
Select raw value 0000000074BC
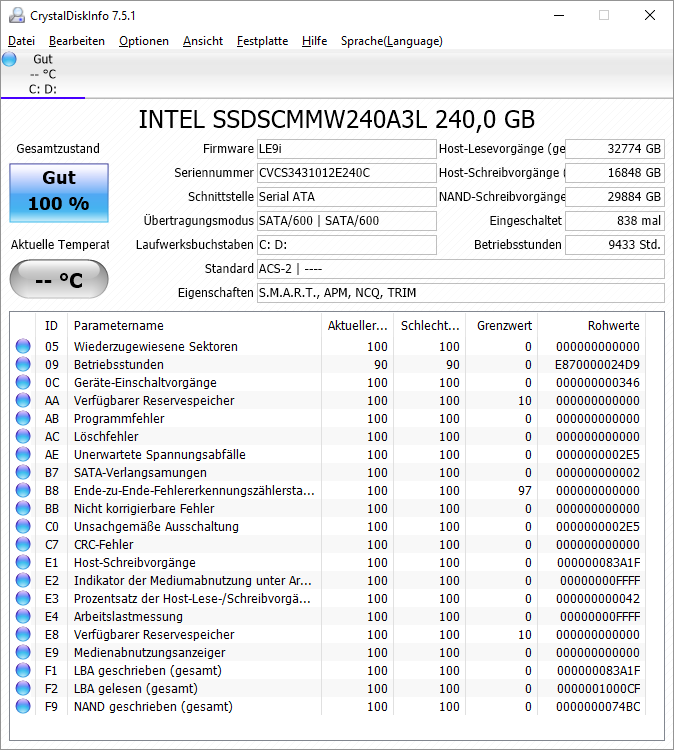coord(598,707)
